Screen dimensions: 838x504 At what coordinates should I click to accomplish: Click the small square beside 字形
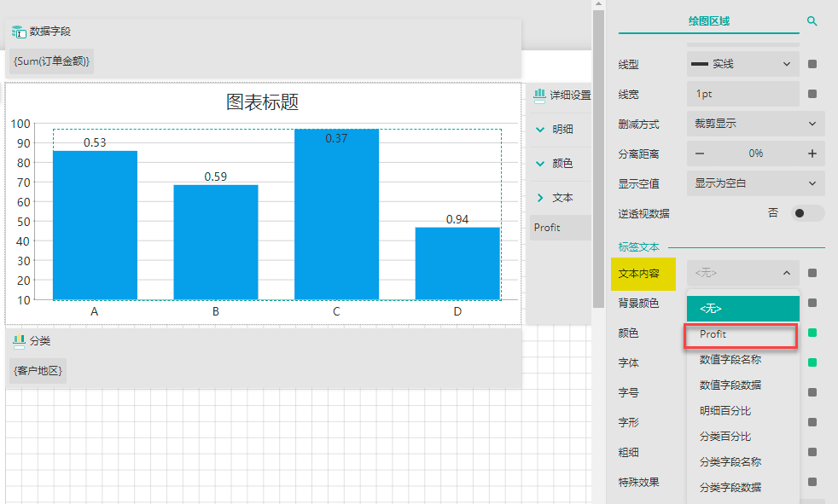812,422
